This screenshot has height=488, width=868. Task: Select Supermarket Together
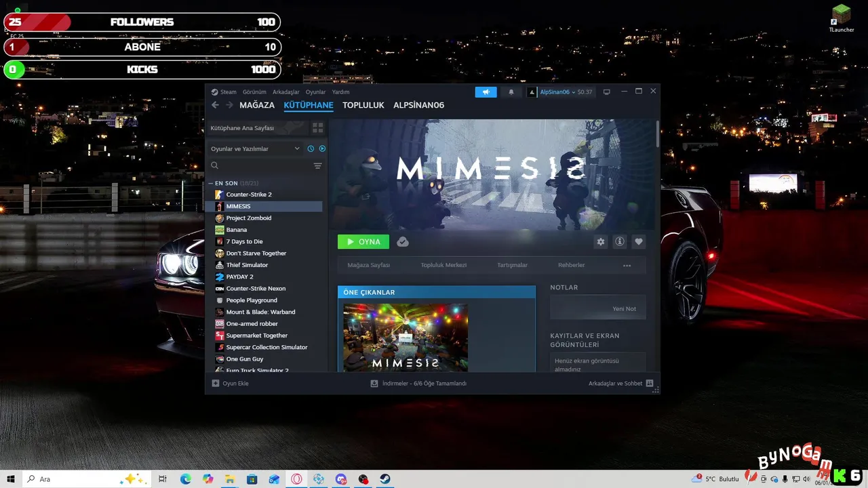tap(264, 335)
